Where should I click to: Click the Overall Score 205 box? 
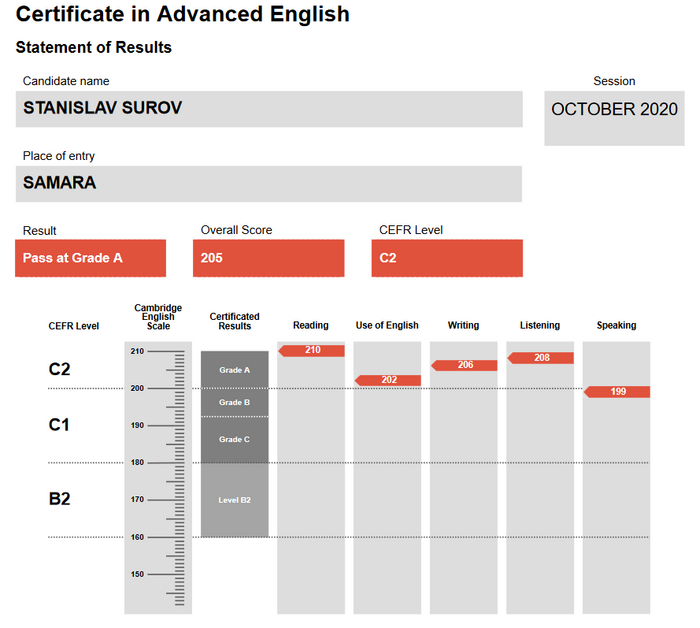(268, 258)
